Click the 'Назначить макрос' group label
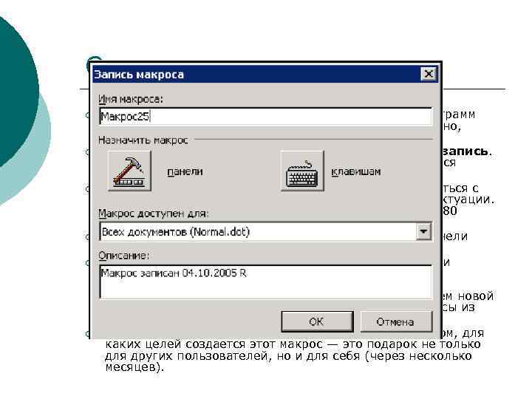 pos(143,140)
